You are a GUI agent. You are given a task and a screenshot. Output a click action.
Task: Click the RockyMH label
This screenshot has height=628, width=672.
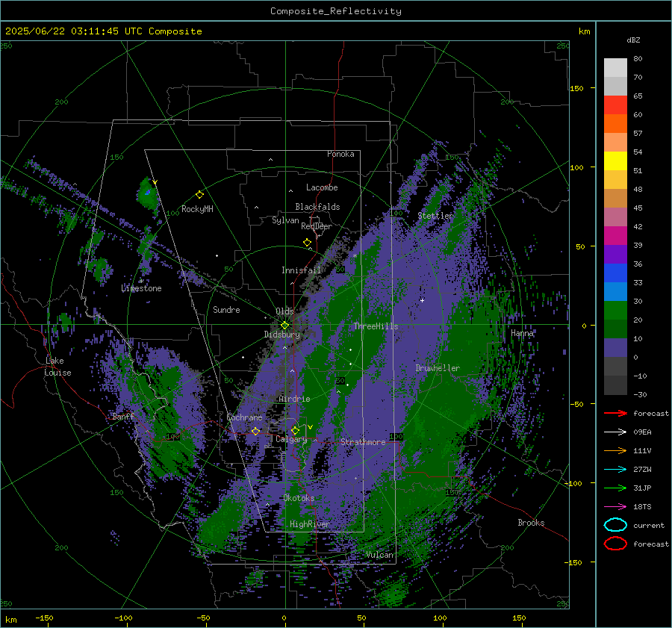(x=197, y=209)
